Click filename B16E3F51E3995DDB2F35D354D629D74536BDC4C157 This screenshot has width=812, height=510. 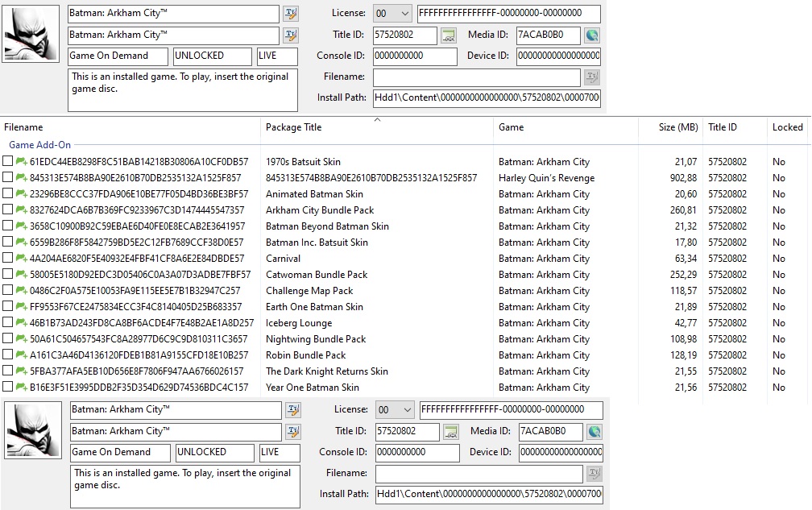pos(139,388)
